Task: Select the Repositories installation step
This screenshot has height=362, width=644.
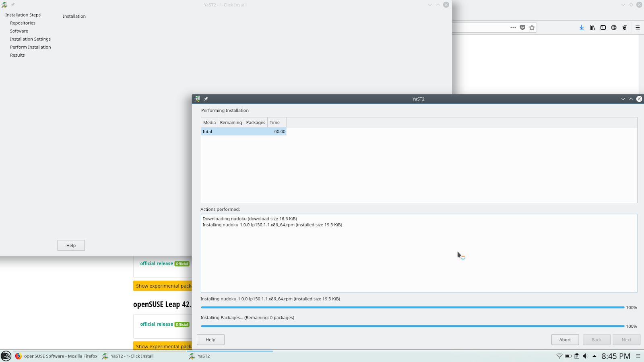Action: (x=23, y=23)
